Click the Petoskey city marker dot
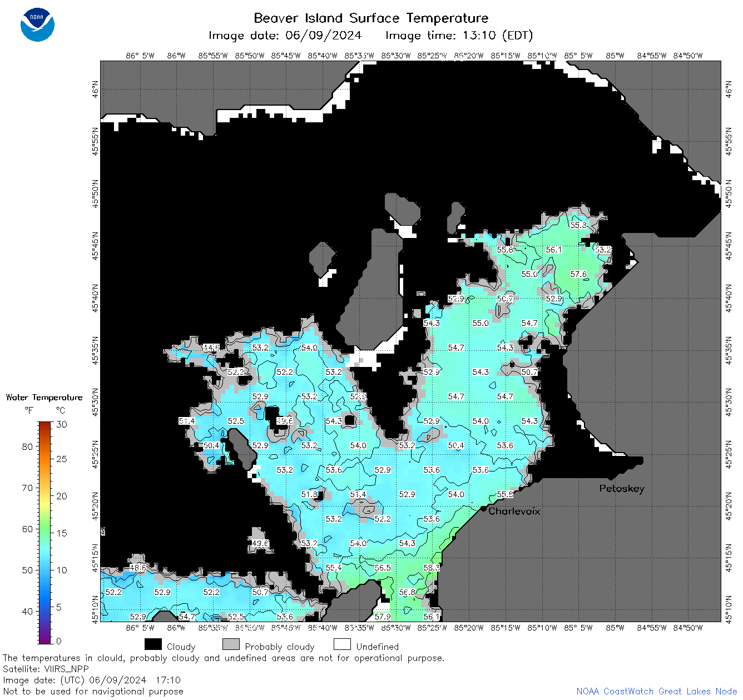This screenshot has width=743, height=700. (x=610, y=478)
